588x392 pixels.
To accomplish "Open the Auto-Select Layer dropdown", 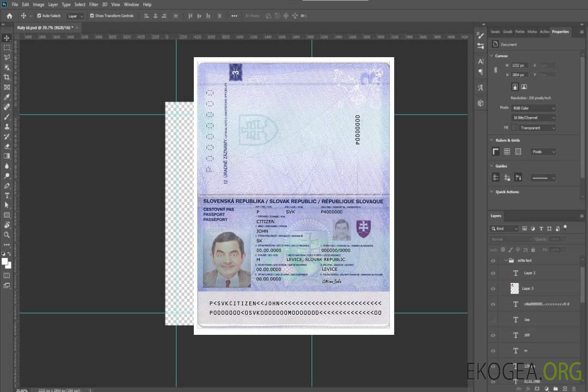I will [75, 16].
